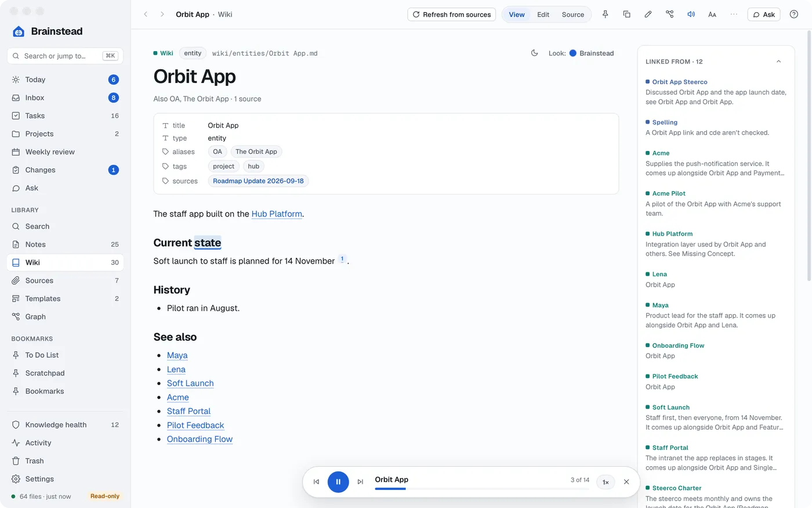Close the audio player bar

[626, 482]
